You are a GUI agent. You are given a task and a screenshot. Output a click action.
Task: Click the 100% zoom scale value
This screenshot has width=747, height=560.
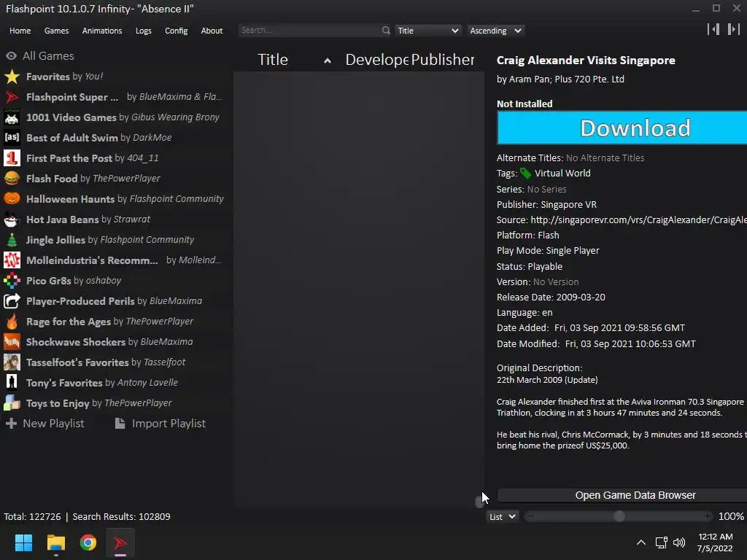(x=731, y=516)
